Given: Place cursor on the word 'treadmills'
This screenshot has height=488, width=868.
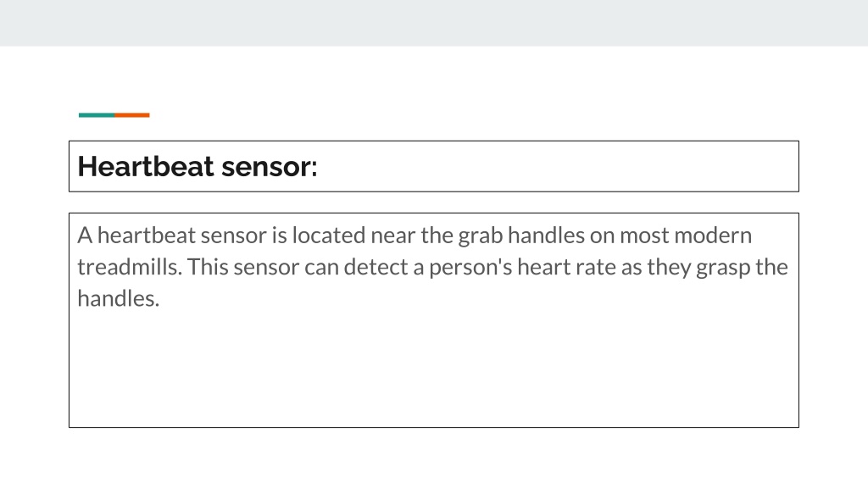Looking at the screenshot, I should [x=129, y=267].
